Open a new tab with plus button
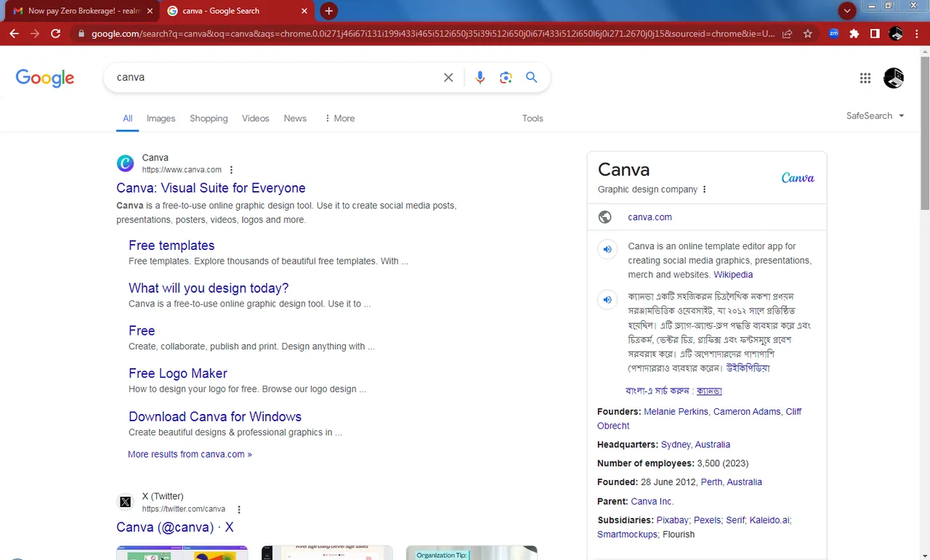Viewport: 930px width, 560px height. click(328, 11)
